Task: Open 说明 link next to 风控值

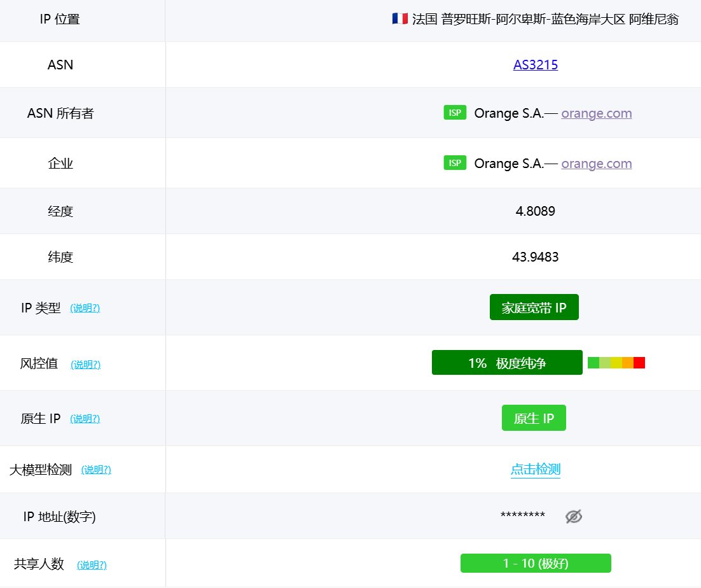Action: point(85,365)
